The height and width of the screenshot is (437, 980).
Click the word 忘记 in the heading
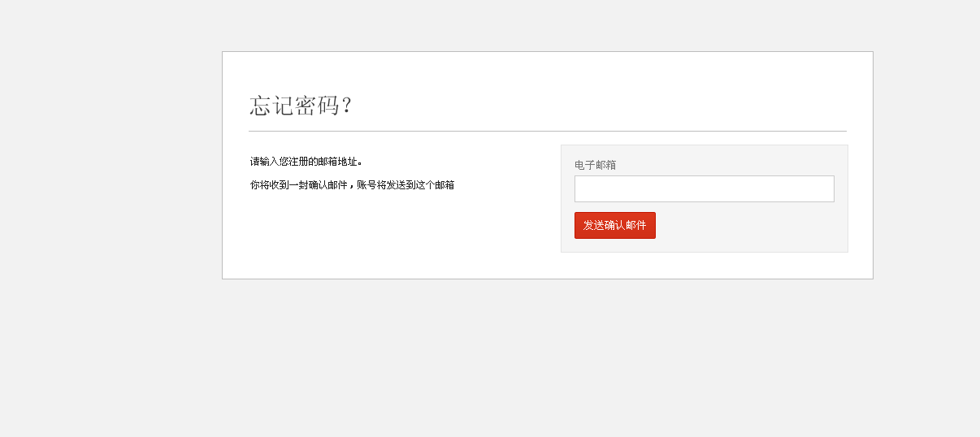click(271, 106)
